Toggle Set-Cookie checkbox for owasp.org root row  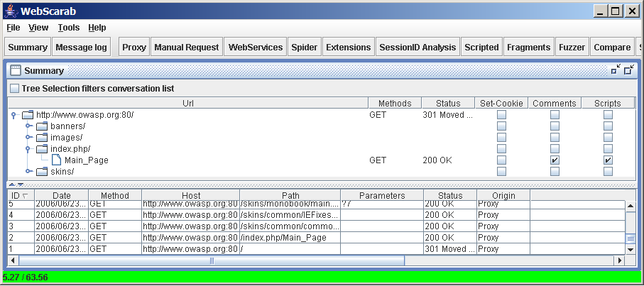tap(501, 115)
